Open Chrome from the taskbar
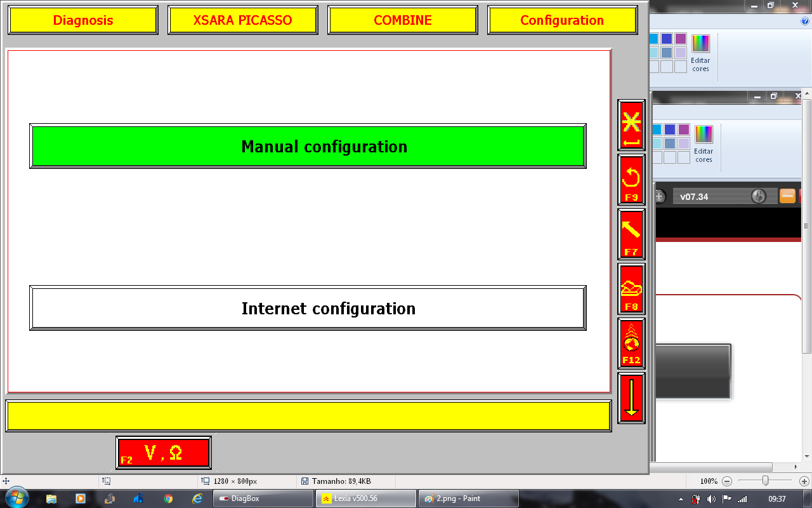Screen dimensions: 812x508 [x=168, y=498]
